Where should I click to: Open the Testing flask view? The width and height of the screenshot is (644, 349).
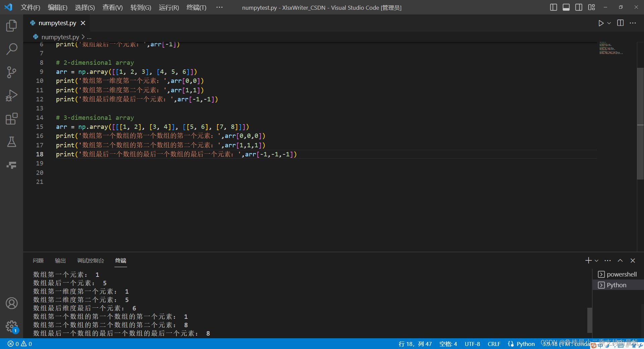[x=11, y=142]
